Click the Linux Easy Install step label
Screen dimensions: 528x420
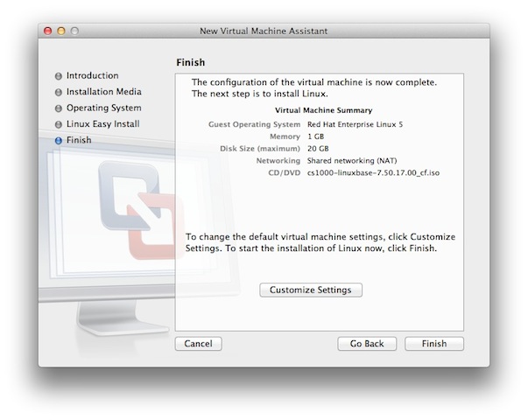(102, 124)
